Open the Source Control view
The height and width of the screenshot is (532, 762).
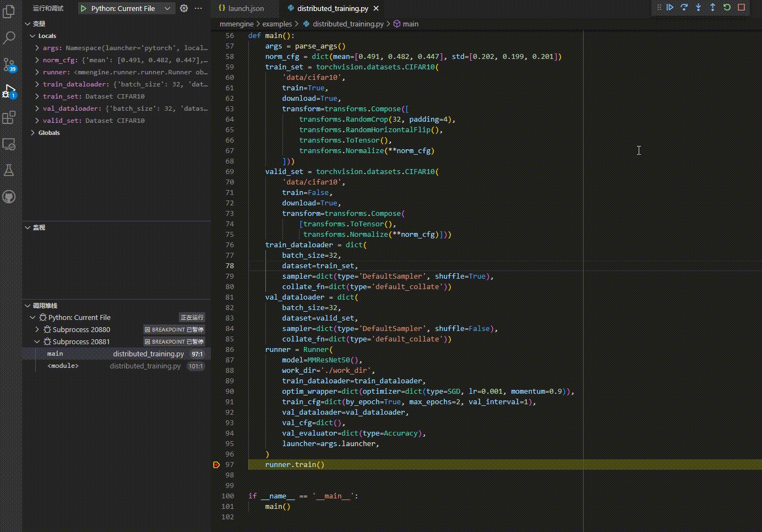pos(9,64)
